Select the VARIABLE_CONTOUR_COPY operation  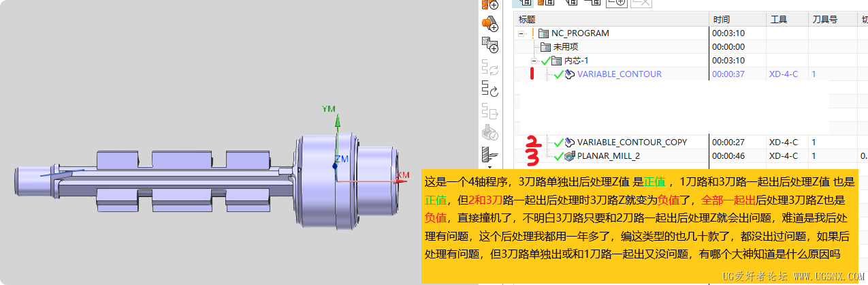coord(632,142)
